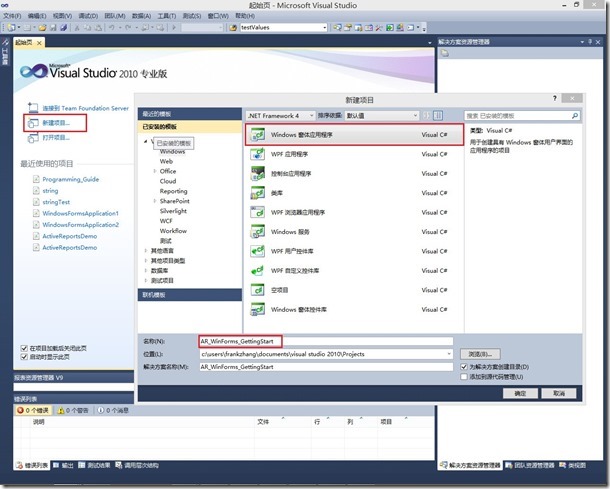The image size is (610, 489).
Task: Select the Windows 窗体控件库 template icon
Action: pyautogui.click(x=258, y=310)
